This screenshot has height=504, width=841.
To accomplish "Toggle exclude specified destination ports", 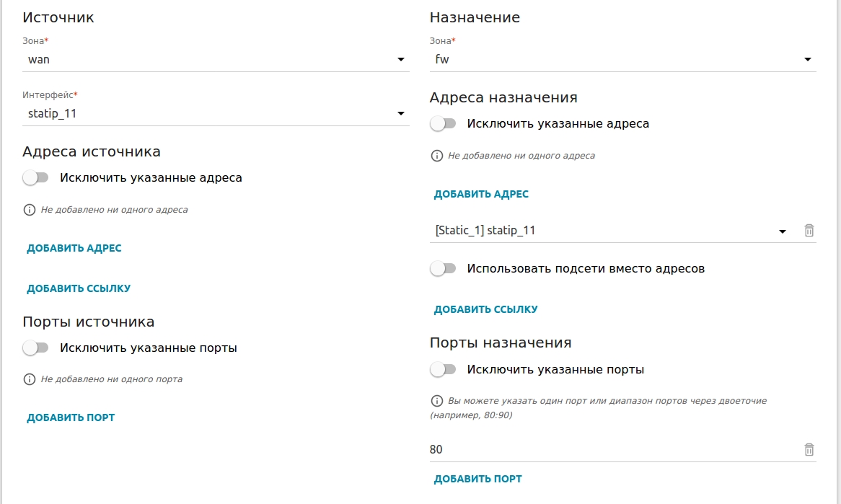I will (443, 370).
